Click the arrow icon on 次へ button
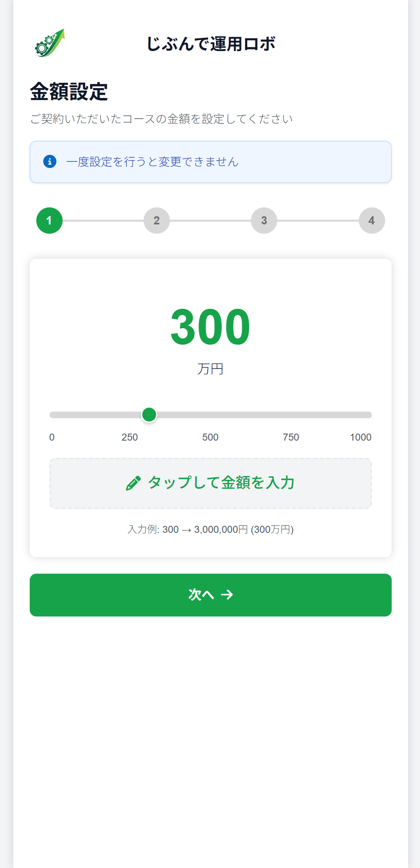The height and width of the screenshot is (868, 420). (x=227, y=595)
